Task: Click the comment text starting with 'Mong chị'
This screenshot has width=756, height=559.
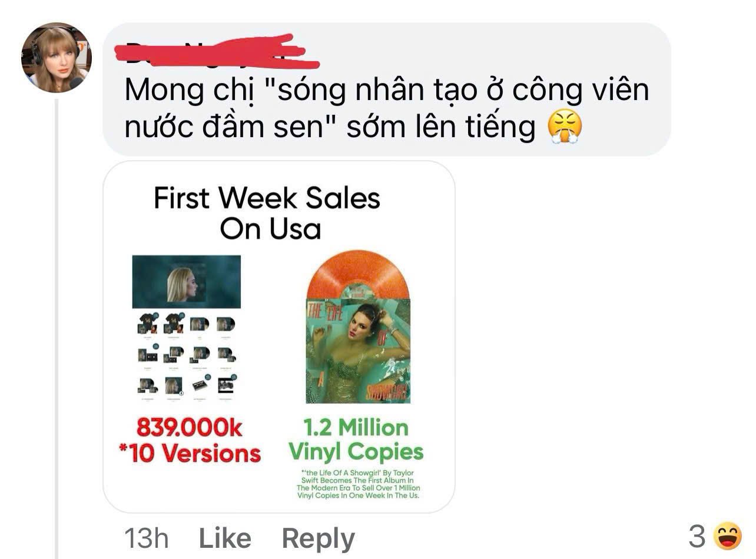Action: (x=387, y=108)
